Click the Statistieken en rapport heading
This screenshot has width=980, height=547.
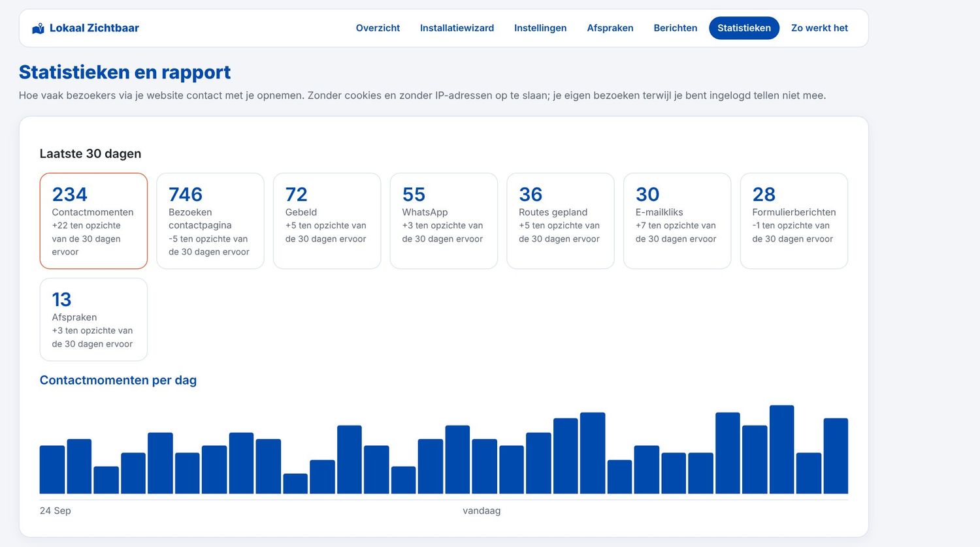(x=125, y=72)
